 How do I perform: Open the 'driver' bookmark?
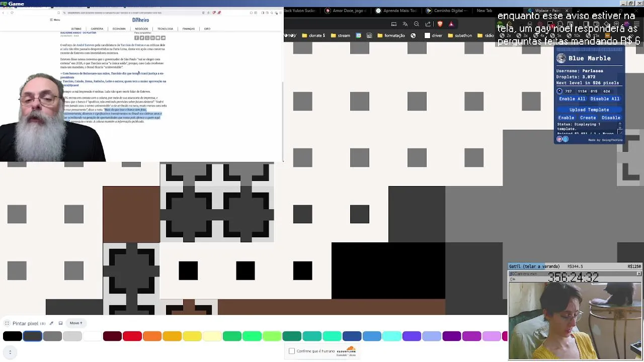433,36
